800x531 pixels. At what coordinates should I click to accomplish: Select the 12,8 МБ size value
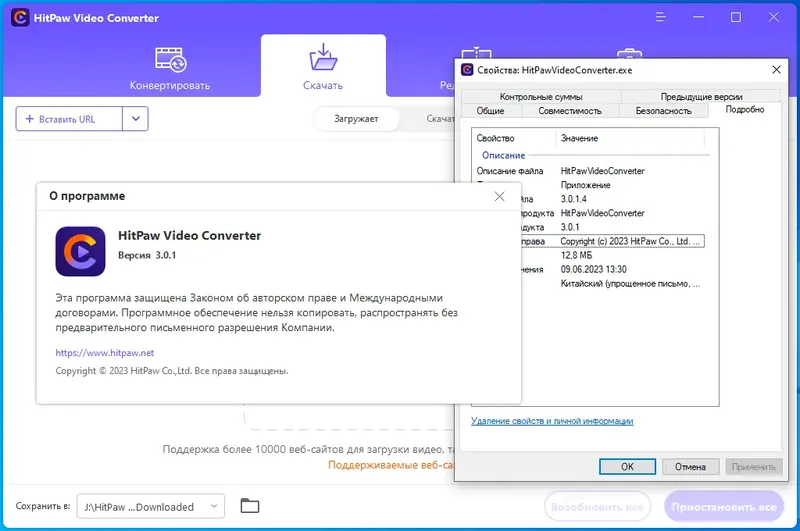click(577, 255)
